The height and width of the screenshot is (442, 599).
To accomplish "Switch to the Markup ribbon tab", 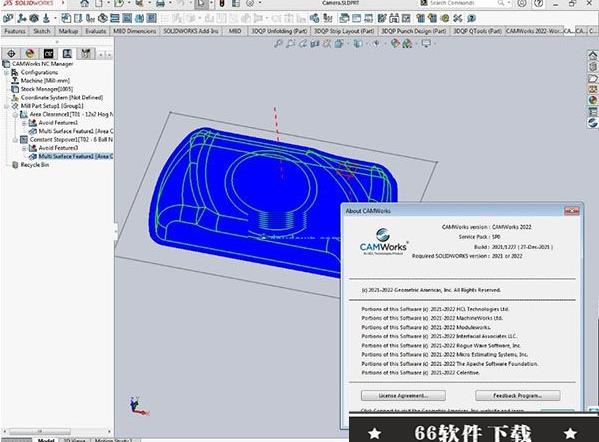I will click(68, 31).
